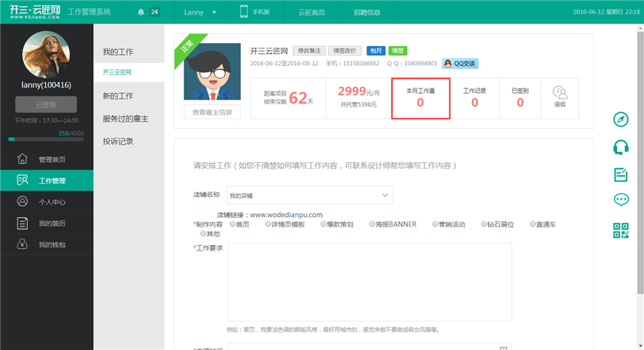Viewport: 644px width, 350px height.
Task: Click the 我的钱包 money bag icon
Action: (x=22, y=244)
